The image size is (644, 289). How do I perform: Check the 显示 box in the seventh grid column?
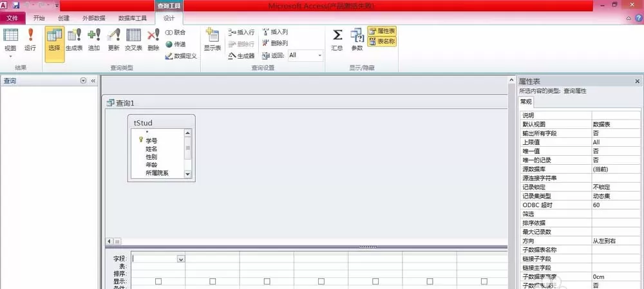point(484,281)
